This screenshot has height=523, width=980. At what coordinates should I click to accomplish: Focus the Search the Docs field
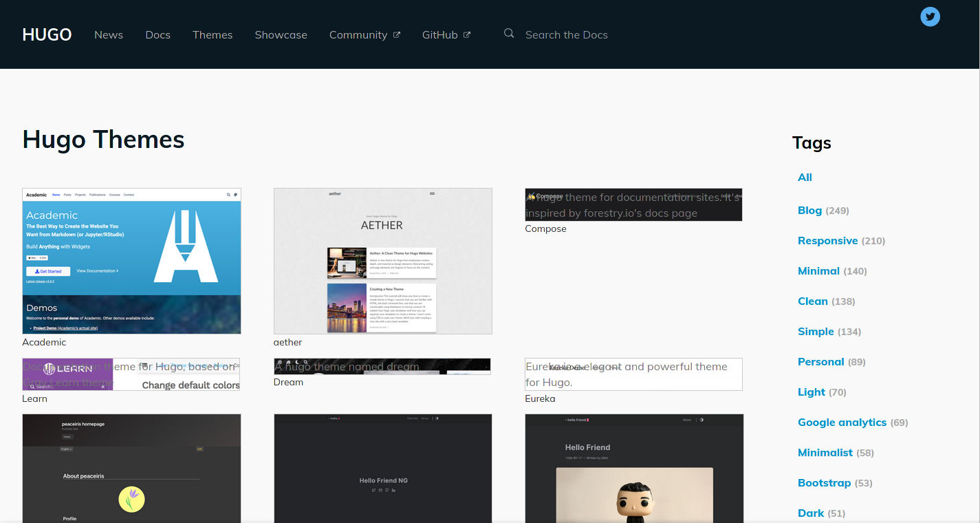coord(566,35)
